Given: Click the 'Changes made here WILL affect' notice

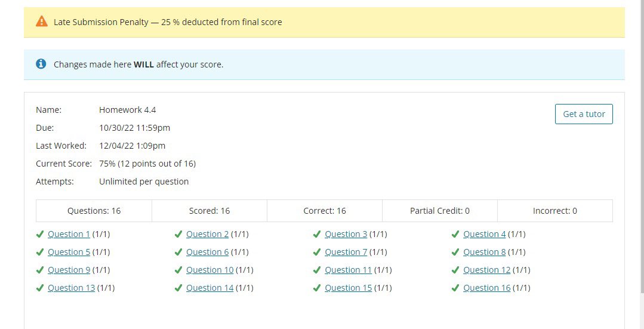Looking at the screenshot, I should click(x=138, y=64).
